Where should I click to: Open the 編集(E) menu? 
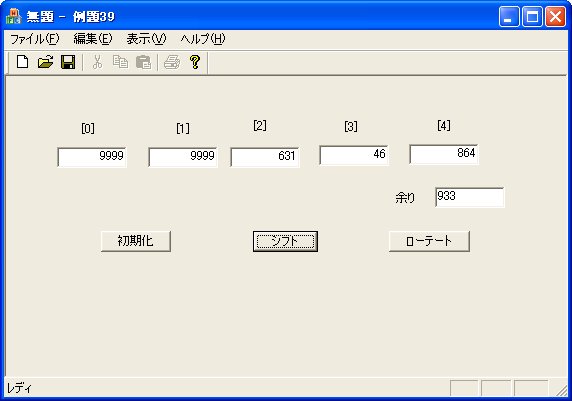[x=93, y=39]
